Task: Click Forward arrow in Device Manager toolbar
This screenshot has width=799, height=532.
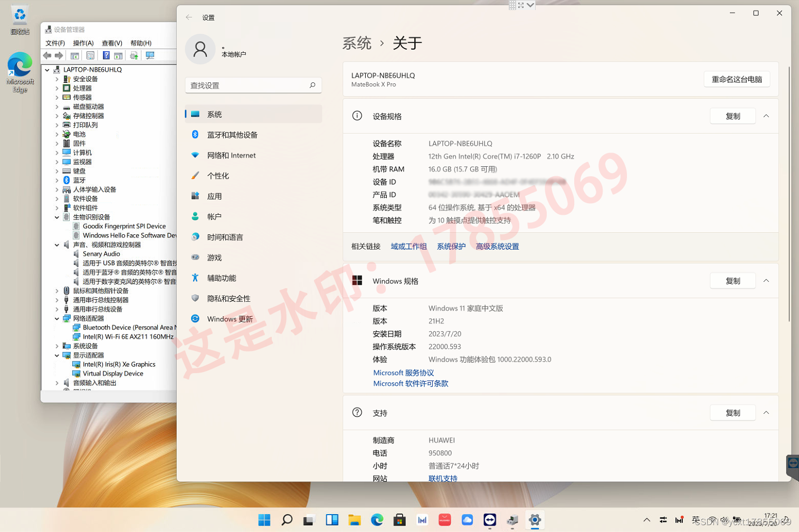Action: (x=59, y=55)
